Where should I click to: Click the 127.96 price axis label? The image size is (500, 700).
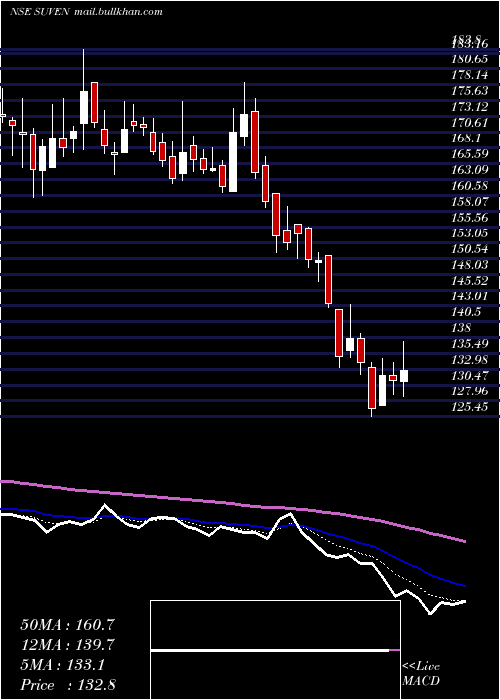[x=470, y=390]
